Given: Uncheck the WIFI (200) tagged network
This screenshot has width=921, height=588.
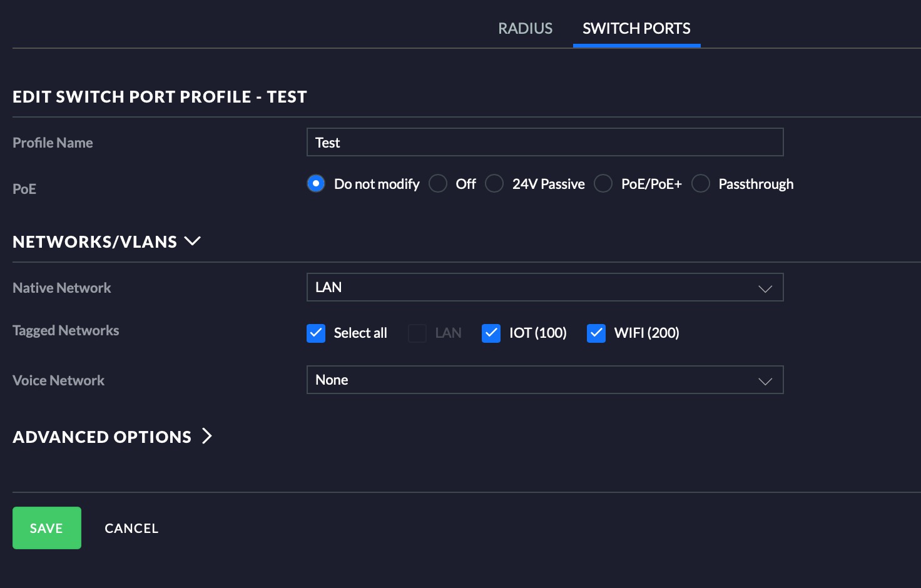Looking at the screenshot, I should click(x=596, y=333).
